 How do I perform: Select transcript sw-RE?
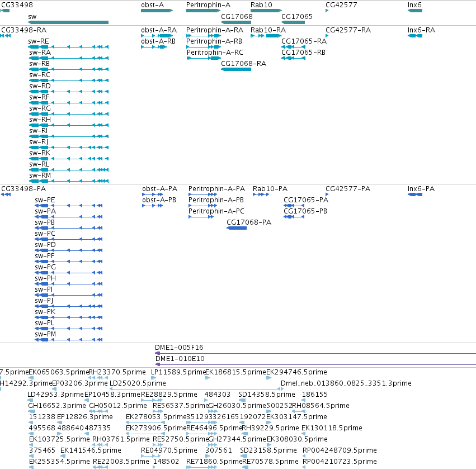[68, 47]
